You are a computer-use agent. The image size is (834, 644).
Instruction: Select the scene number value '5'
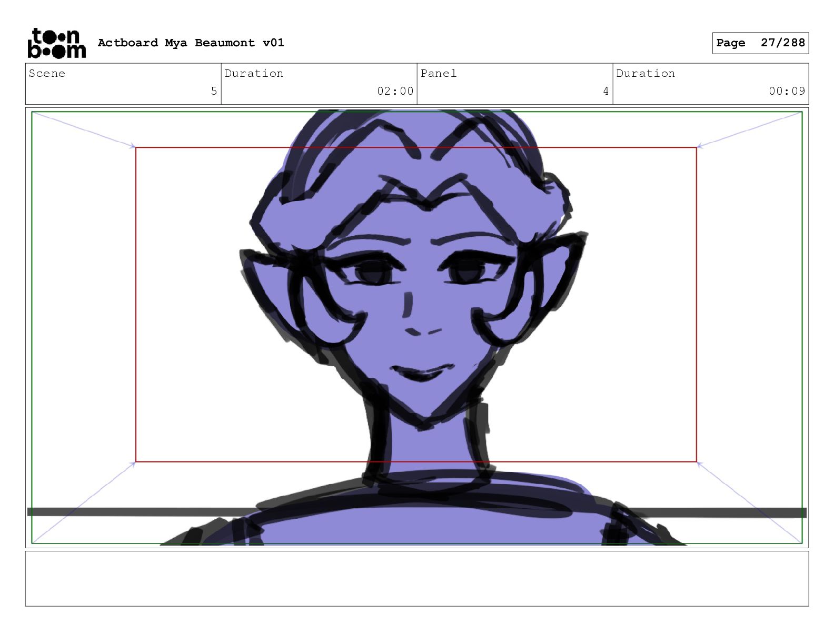(214, 91)
